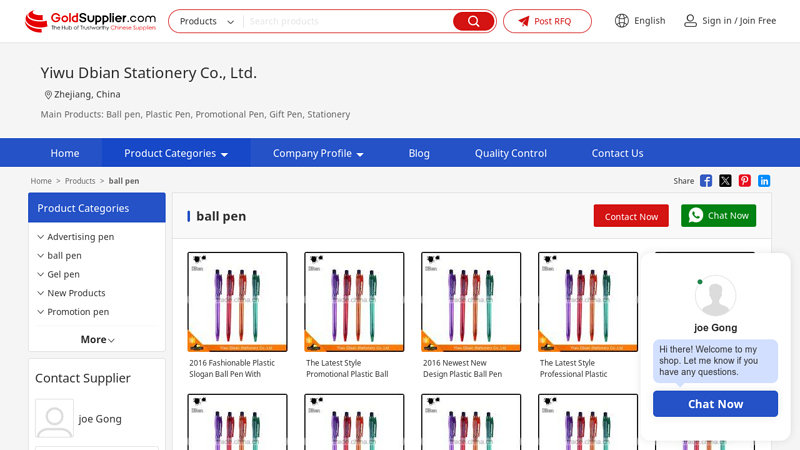The image size is (800, 450).
Task: Click Yiwu Dbian Stationery Co., Ltd. title
Action: (148, 73)
